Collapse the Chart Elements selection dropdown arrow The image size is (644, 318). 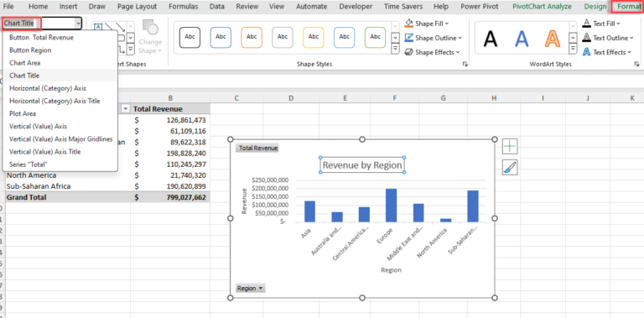78,23
